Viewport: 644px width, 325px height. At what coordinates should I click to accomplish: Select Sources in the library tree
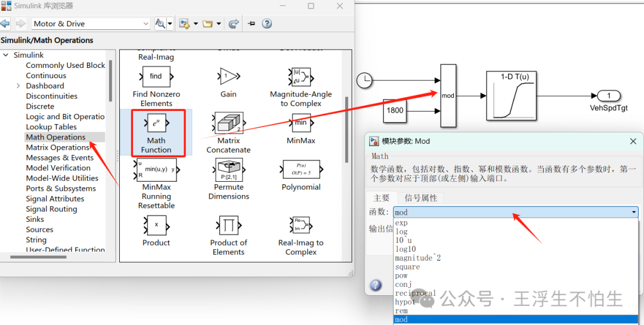tap(39, 230)
